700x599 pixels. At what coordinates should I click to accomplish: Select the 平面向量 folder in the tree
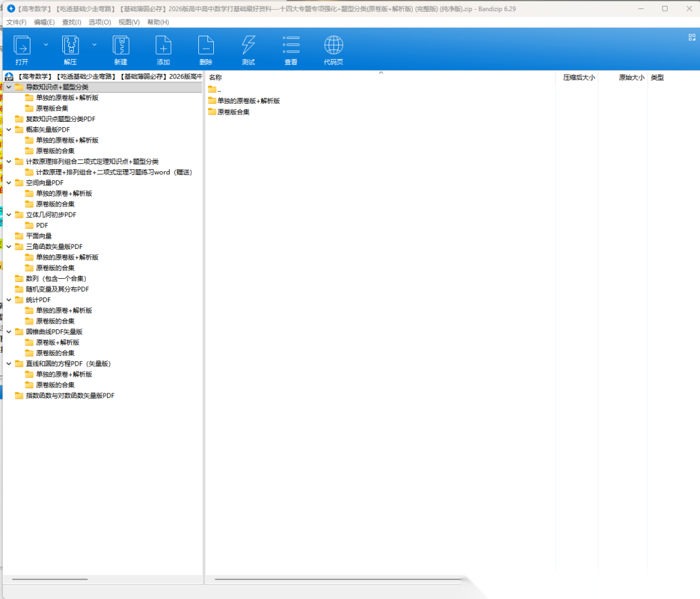click(x=38, y=236)
